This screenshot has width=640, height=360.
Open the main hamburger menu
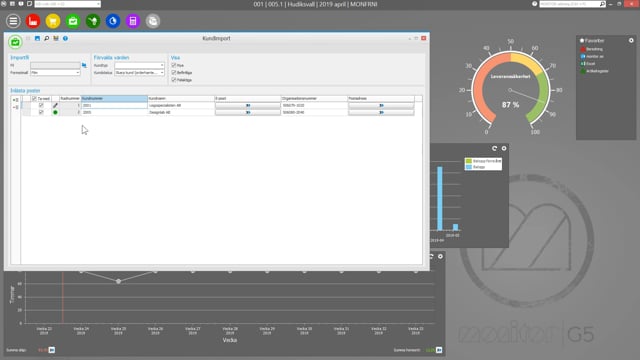[13, 21]
